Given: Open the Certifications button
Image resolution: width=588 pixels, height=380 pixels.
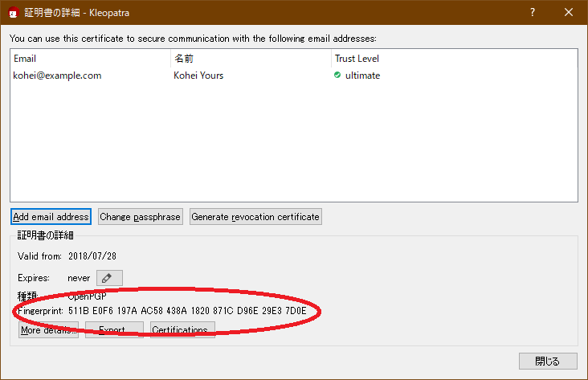Looking at the screenshot, I should 182,329.
